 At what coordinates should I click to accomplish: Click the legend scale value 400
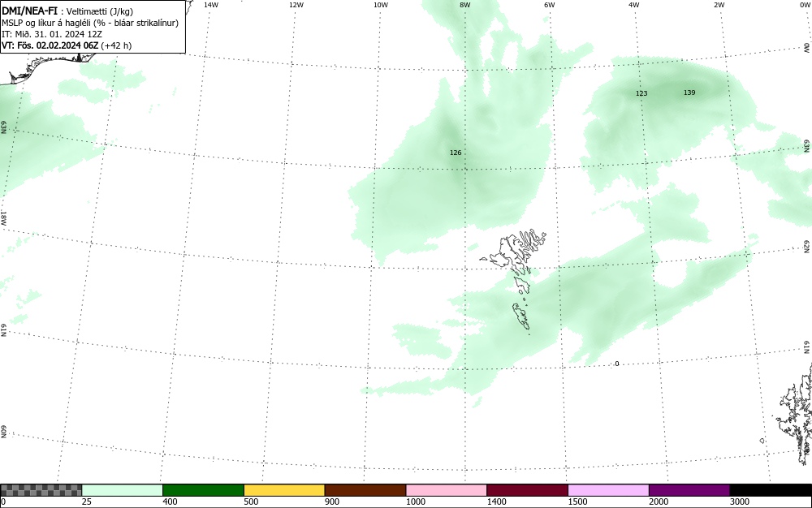click(170, 502)
